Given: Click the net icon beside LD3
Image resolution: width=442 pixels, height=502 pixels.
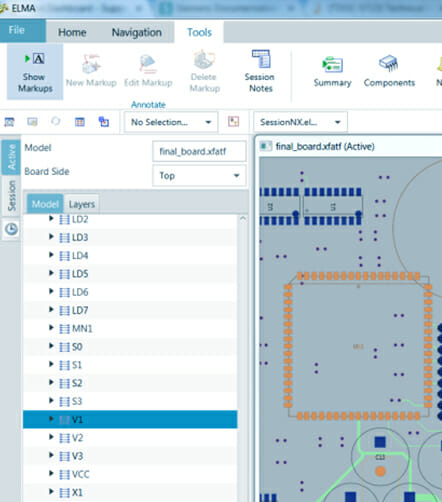Looking at the screenshot, I should coord(64,238).
